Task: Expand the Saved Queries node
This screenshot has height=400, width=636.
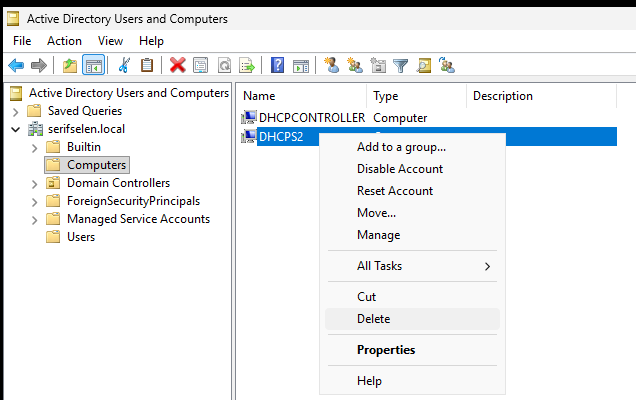Action: [16, 112]
